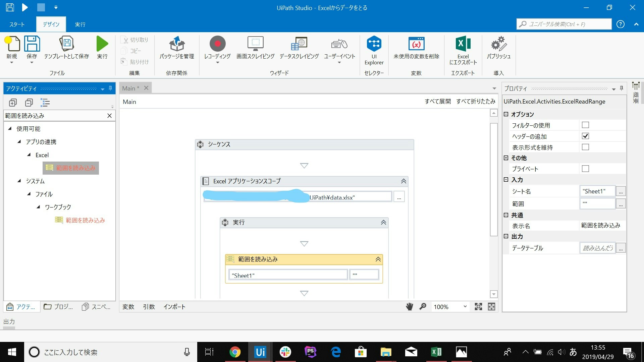Click the Manage Packages icon

[177, 44]
